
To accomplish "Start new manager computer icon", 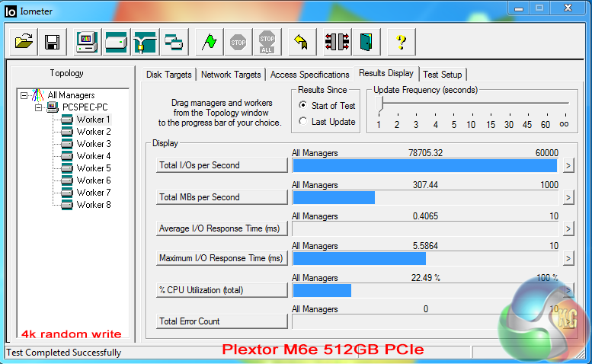I will coord(87,41).
